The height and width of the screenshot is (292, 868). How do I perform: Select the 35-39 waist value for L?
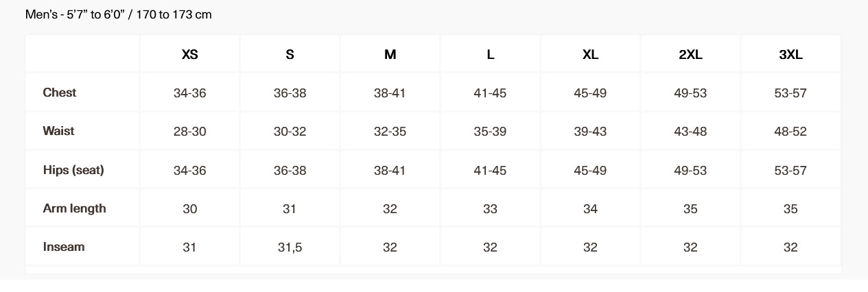pyautogui.click(x=490, y=132)
